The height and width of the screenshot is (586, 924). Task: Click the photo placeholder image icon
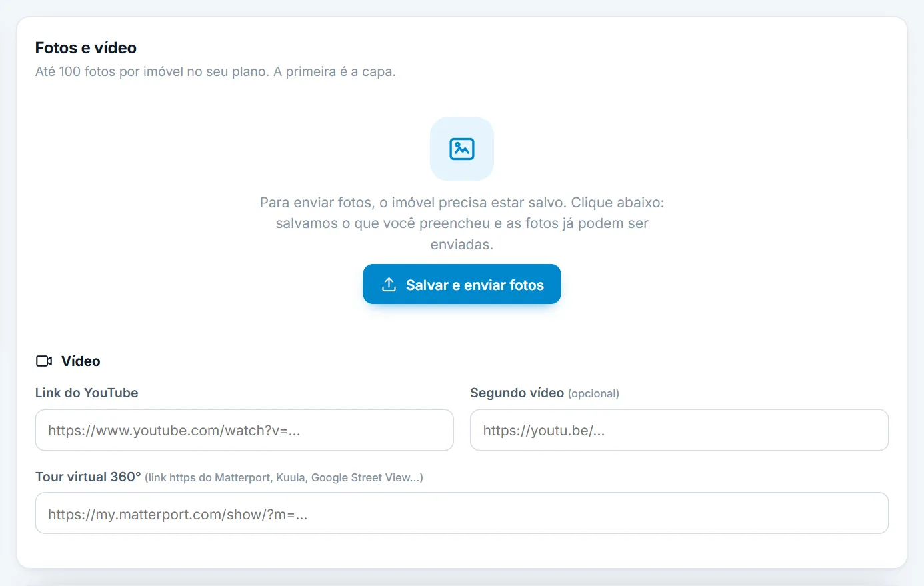tap(461, 149)
